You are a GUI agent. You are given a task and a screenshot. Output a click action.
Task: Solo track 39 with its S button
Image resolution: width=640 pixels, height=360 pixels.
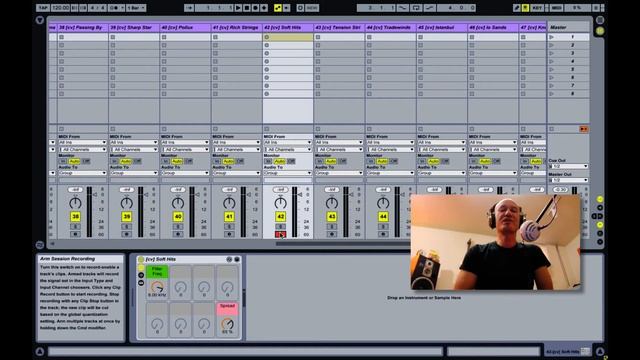pyautogui.click(x=127, y=227)
